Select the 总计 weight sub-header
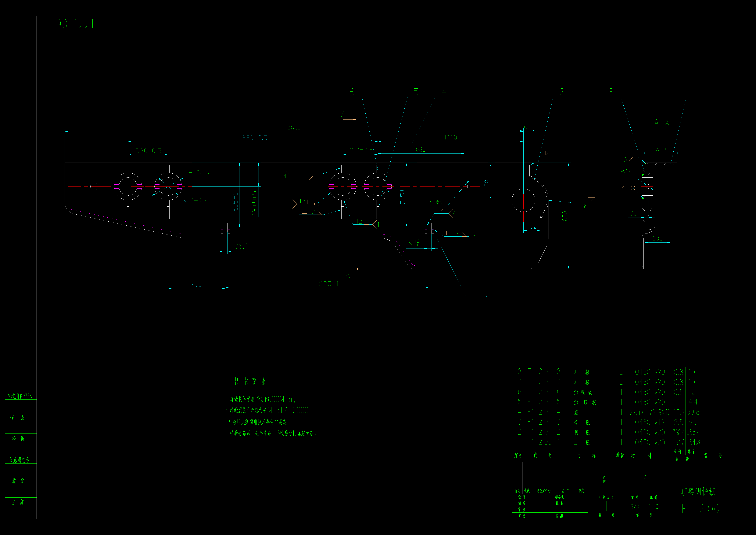Screen dimensions: 756x535 click(692, 452)
